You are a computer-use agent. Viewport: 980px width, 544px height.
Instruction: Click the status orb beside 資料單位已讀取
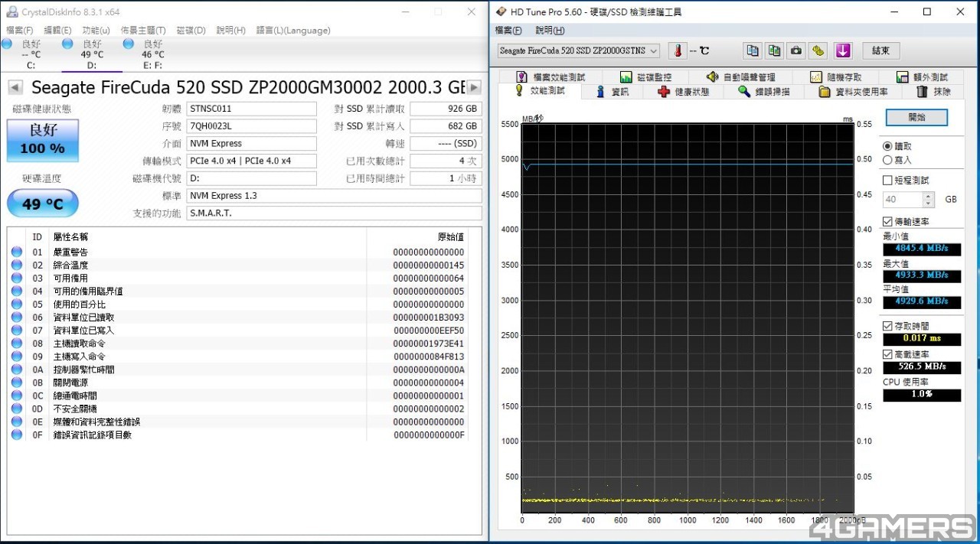17,317
